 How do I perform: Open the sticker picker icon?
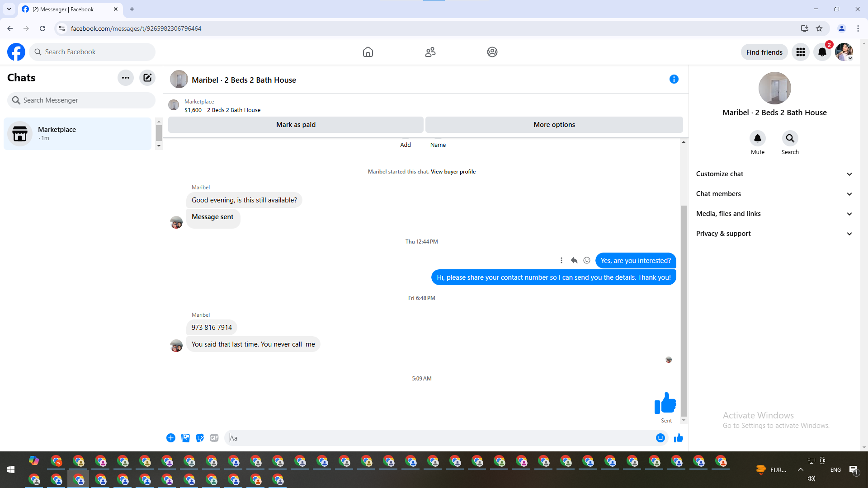(200, 438)
